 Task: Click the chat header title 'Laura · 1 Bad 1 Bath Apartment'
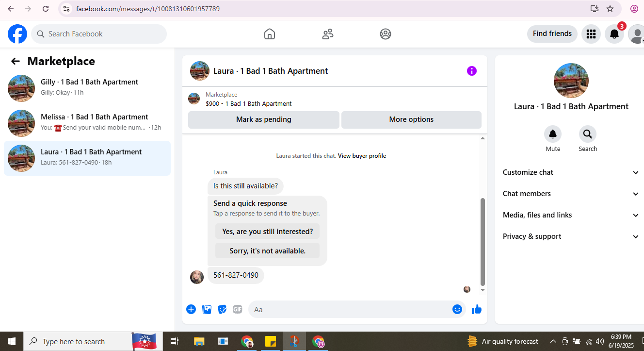(271, 71)
